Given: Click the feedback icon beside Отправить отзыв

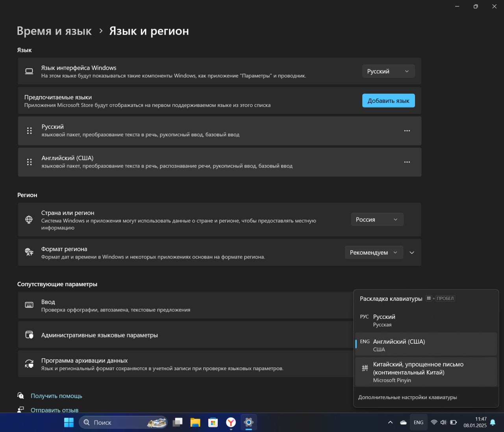Looking at the screenshot, I should tap(21, 410).
